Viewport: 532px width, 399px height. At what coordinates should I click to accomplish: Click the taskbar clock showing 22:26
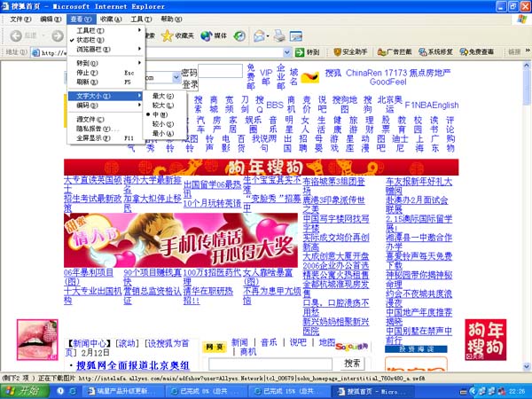point(517,392)
